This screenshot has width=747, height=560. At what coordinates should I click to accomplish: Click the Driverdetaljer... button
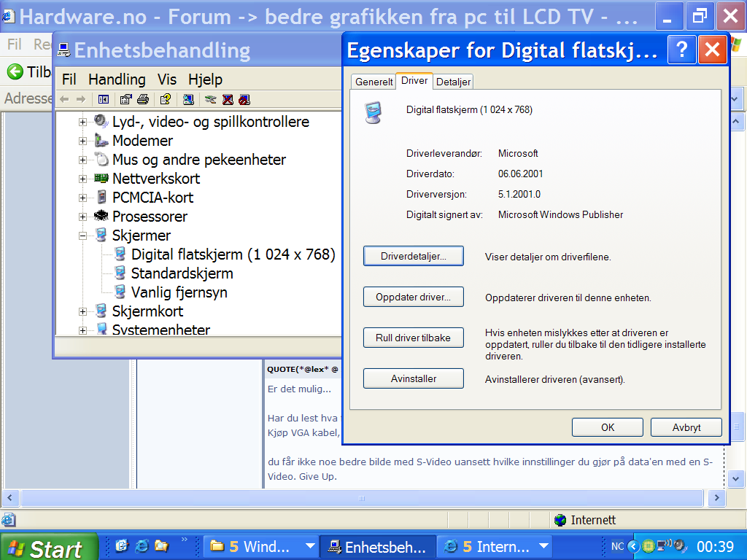(413, 256)
